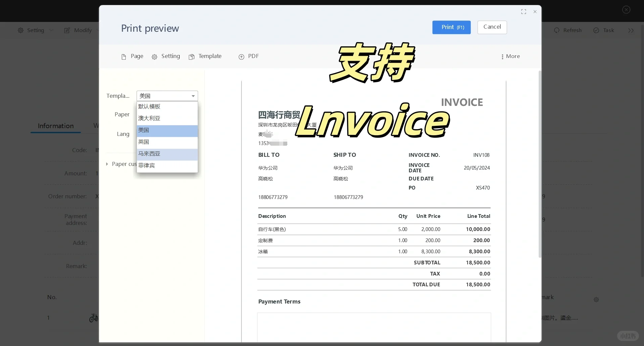Viewport: 644px width, 346px height.
Task: Close the print preview with X icon
Action: click(535, 12)
